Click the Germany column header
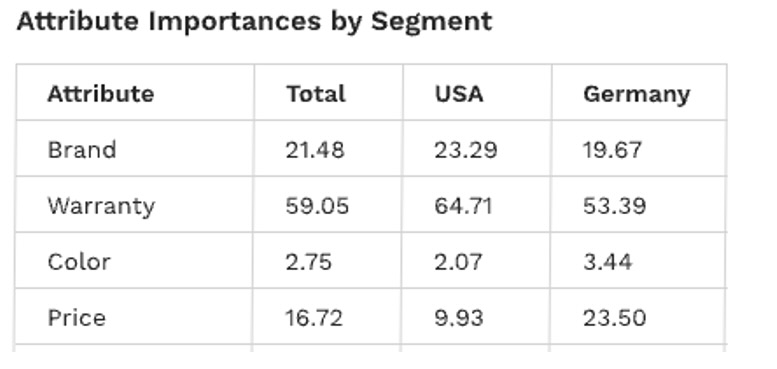 (x=636, y=95)
